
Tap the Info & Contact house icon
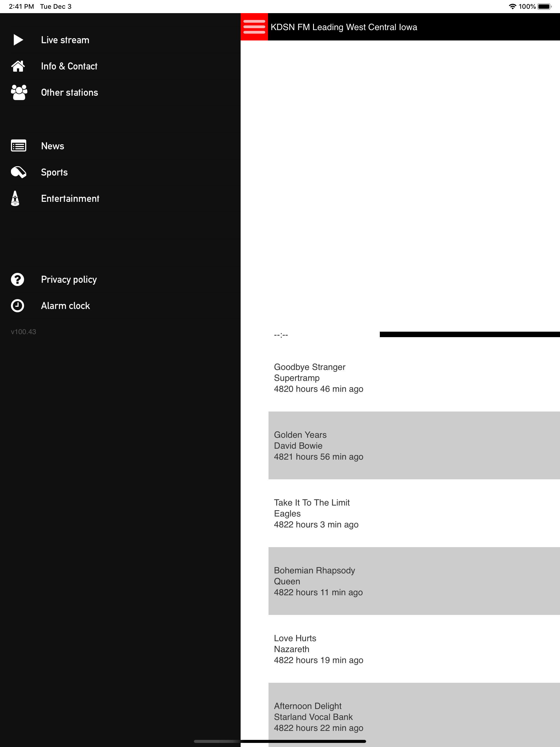18,66
